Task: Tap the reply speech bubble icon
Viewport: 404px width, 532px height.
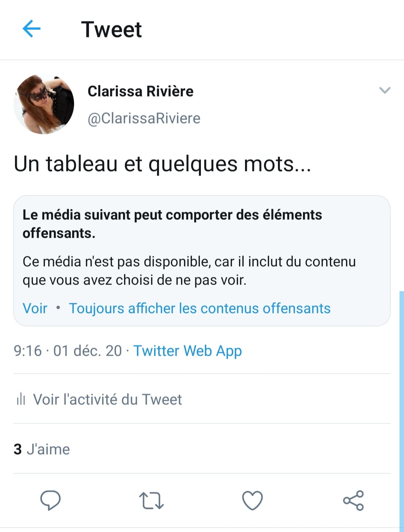Action: [50, 500]
